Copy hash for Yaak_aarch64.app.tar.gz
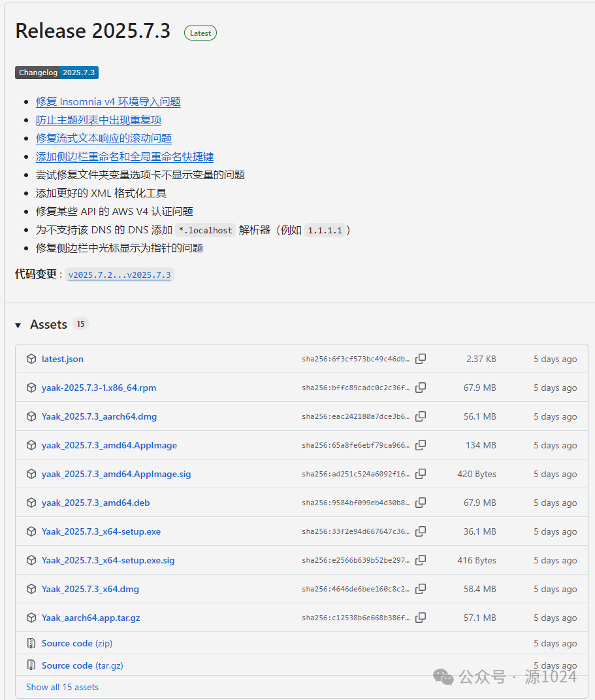 point(421,618)
